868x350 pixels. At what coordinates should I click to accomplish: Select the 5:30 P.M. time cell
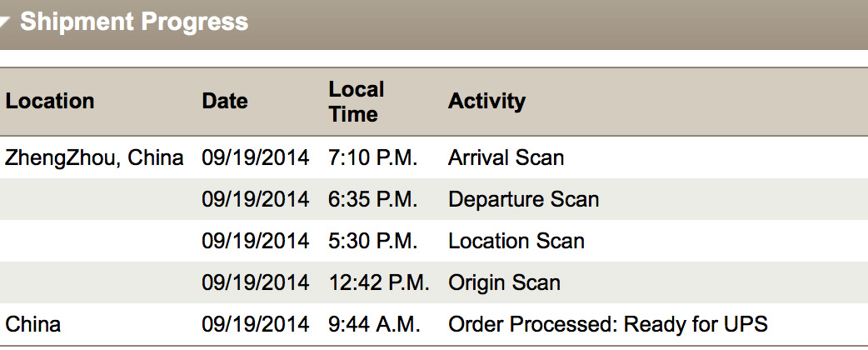point(372,241)
